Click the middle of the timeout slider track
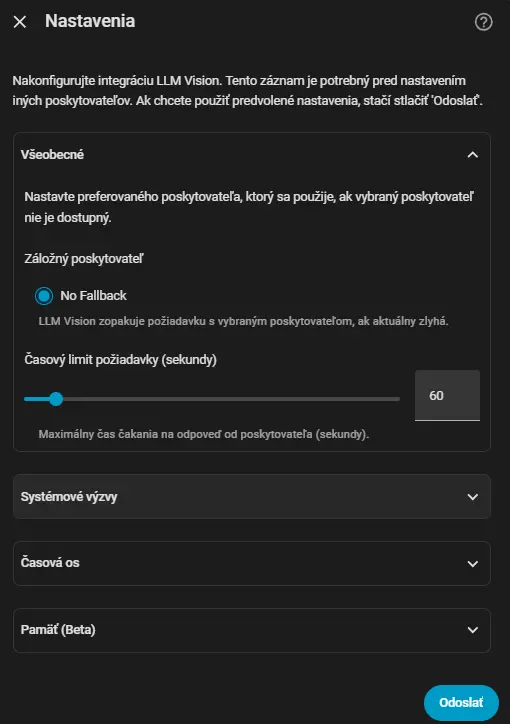Screen dimensions: 510x724 [x=212, y=399]
